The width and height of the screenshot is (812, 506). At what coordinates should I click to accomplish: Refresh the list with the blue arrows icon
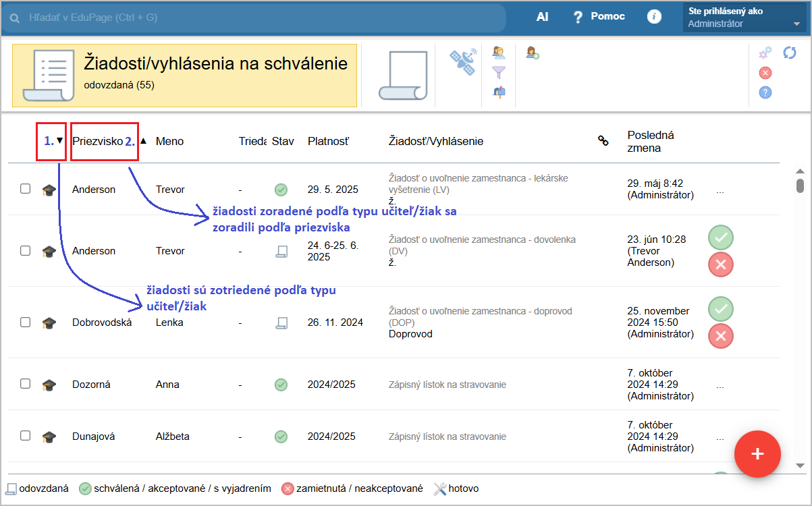pos(789,53)
